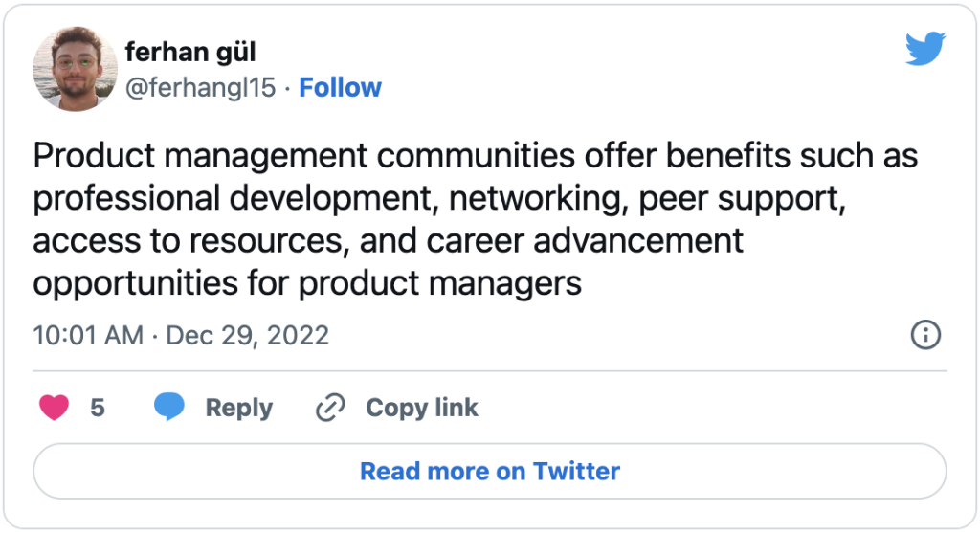Click the empty card area beside the timestamp

coord(619,336)
